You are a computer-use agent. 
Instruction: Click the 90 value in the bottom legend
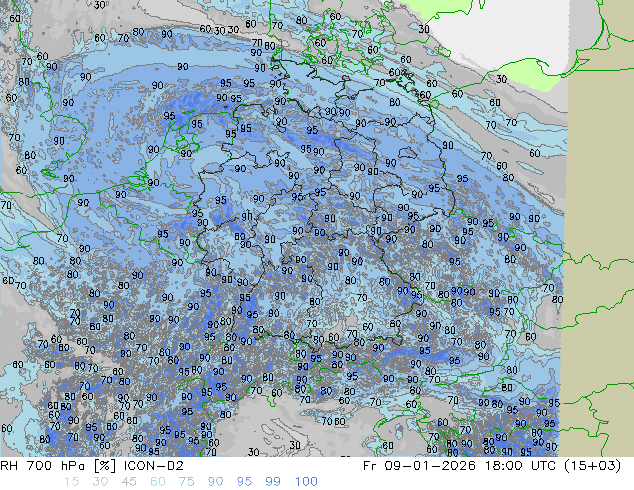point(216,482)
